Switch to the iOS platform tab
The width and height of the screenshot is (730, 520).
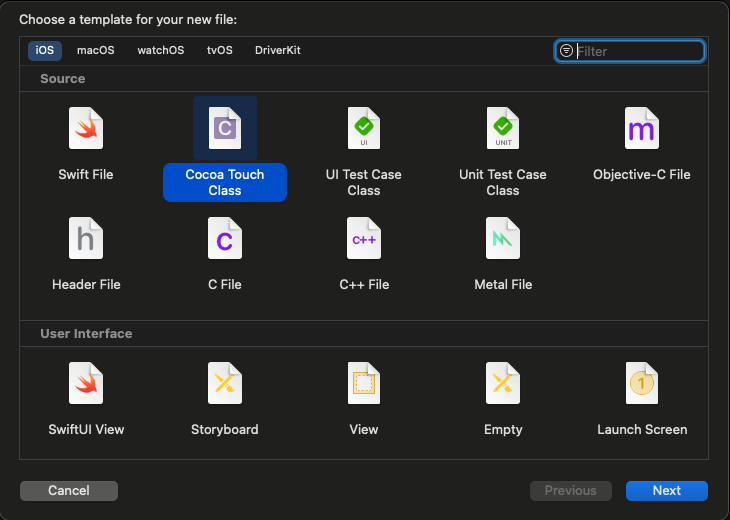(45, 50)
